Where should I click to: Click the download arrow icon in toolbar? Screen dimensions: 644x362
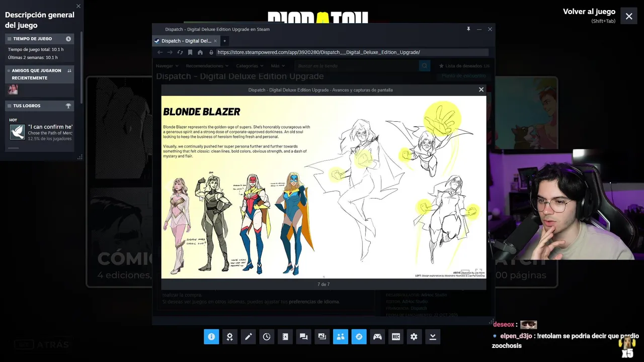[433, 337]
